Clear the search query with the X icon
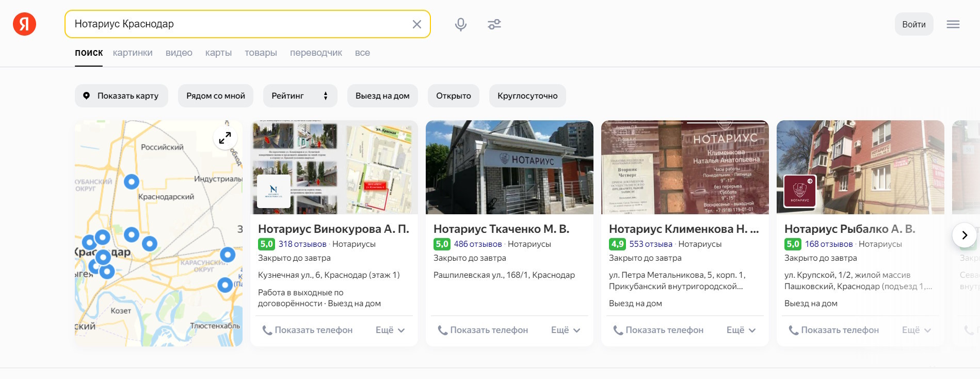Screen dimensions: 980x379 (x=417, y=24)
